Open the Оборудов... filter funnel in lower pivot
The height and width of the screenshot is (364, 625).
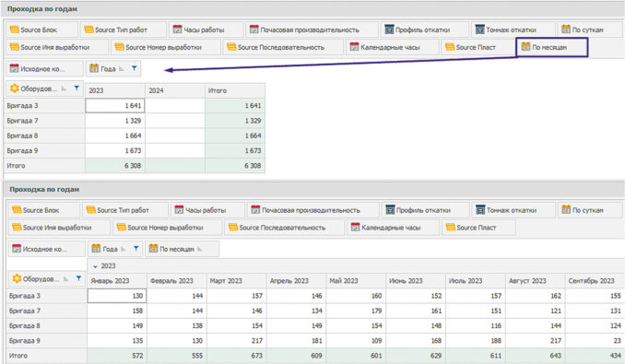[x=78, y=279]
